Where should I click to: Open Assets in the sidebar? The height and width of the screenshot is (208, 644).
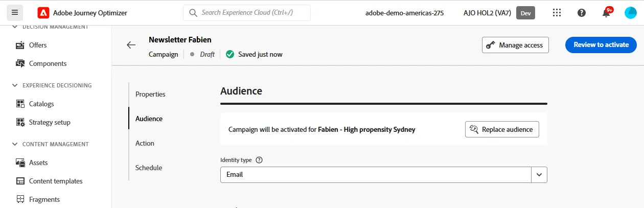coord(38,163)
